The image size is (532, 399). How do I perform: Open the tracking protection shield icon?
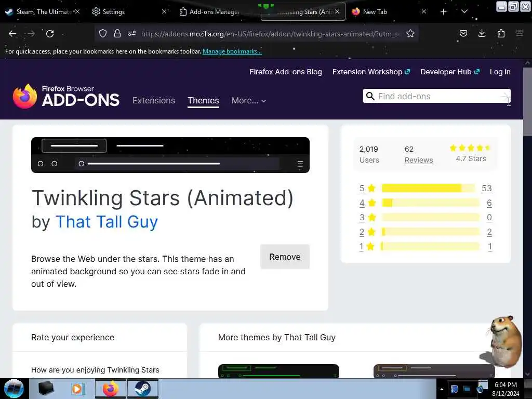coord(103,33)
